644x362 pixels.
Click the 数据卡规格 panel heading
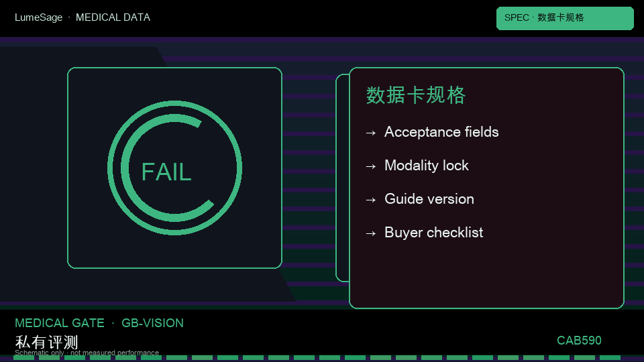tap(416, 95)
